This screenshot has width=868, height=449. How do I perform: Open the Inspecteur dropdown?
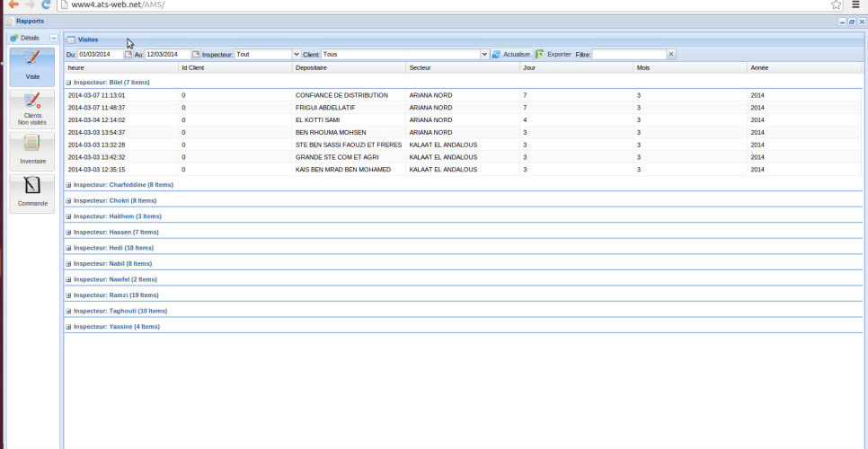coord(297,54)
